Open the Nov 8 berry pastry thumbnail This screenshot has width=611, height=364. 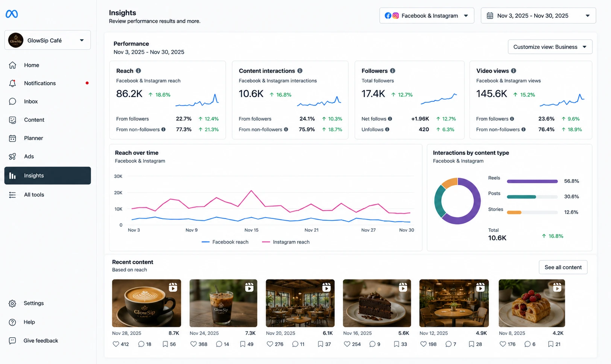(x=532, y=303)
